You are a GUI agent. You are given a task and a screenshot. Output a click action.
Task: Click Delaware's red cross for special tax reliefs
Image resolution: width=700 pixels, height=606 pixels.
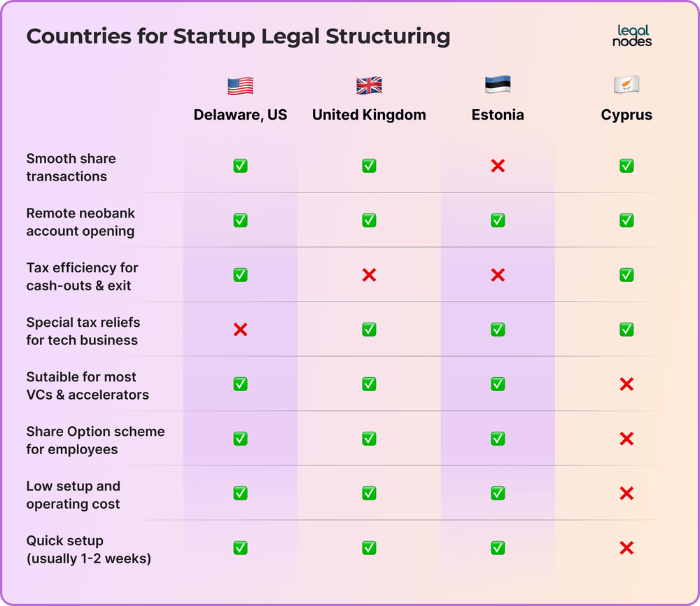240,330
